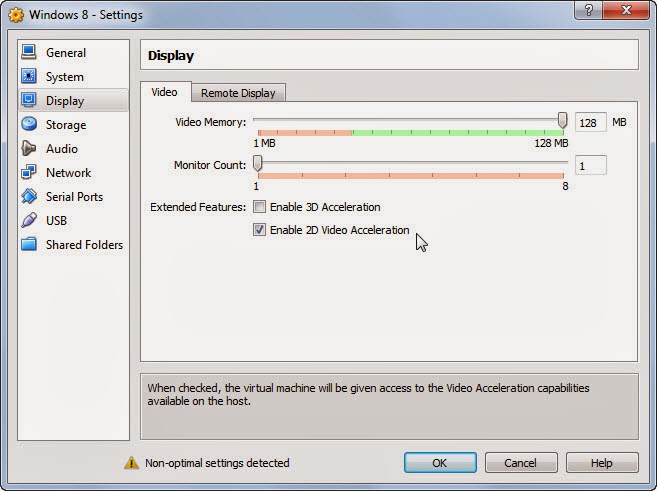Image resolution: width=657 pixels, height=491 pixels.
Task: Click the USB plug icon
Action: pyautogui.click(x=28, y=220)
